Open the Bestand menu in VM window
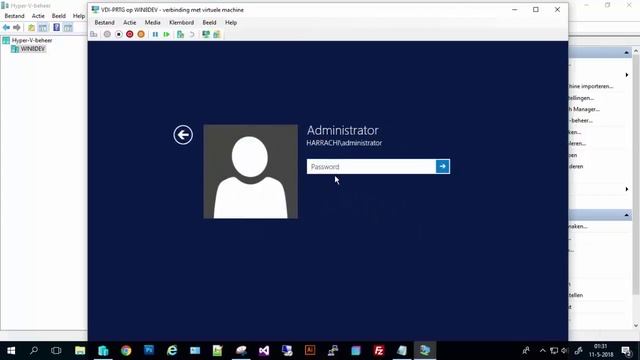The image size is (640, 360). pyautogui.click(x=104, y=22)
